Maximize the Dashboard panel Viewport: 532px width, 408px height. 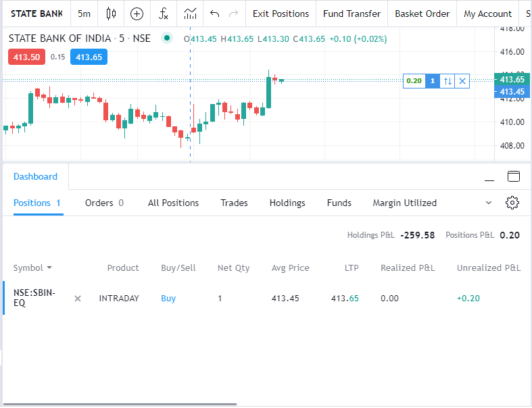[513, 176]
